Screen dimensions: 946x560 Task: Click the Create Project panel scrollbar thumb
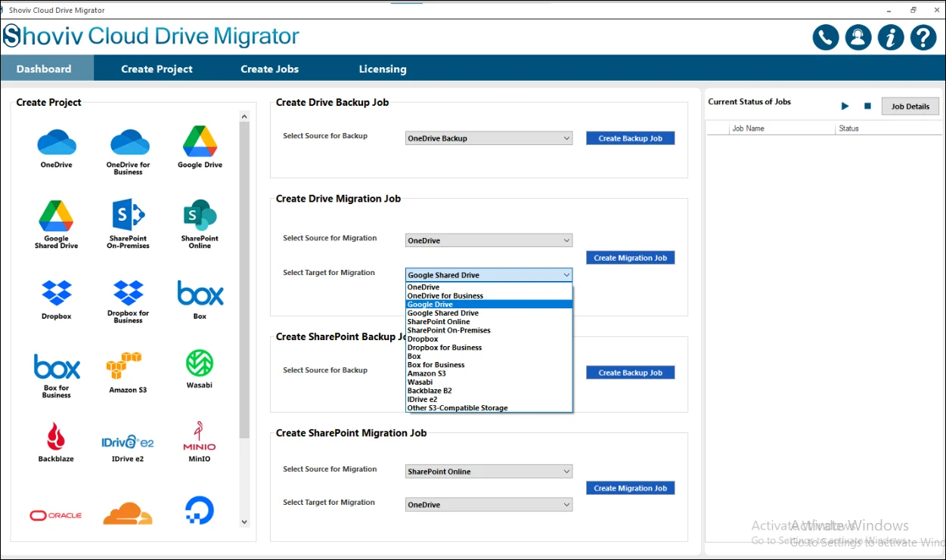(244, 280)
